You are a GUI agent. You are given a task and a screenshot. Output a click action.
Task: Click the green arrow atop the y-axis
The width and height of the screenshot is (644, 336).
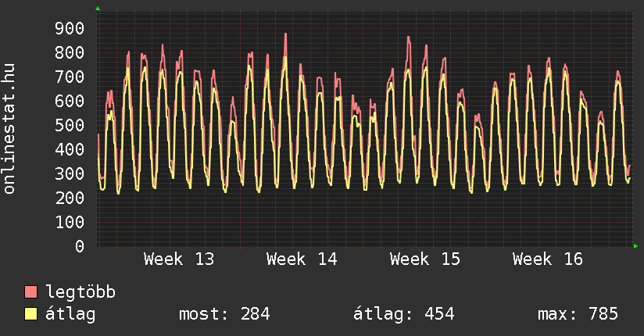98,9
